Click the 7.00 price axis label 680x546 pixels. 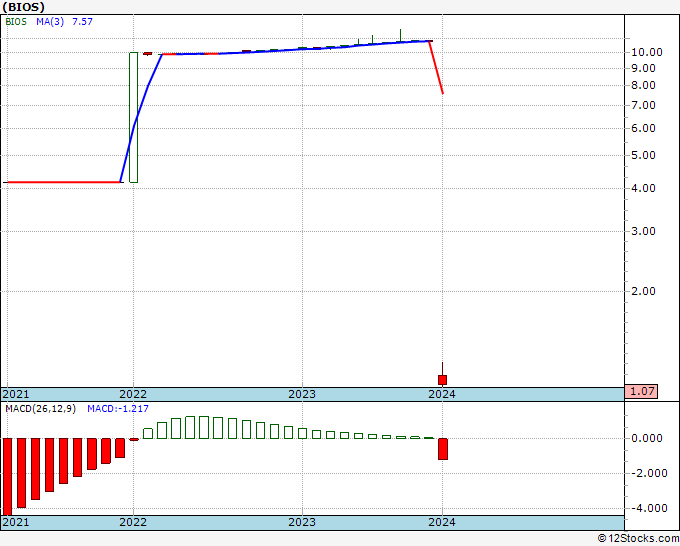(x=643, y=105)
